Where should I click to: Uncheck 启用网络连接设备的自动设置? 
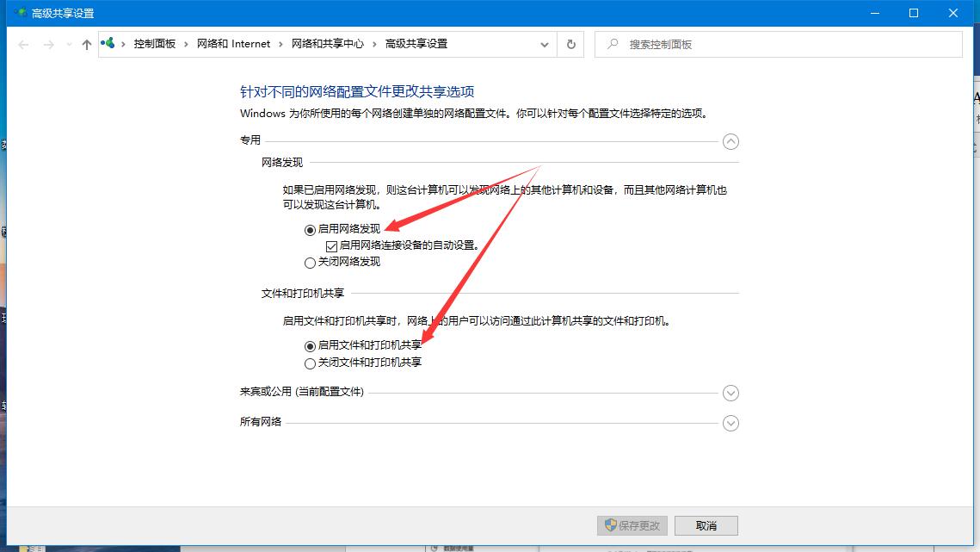coord(331,246)
